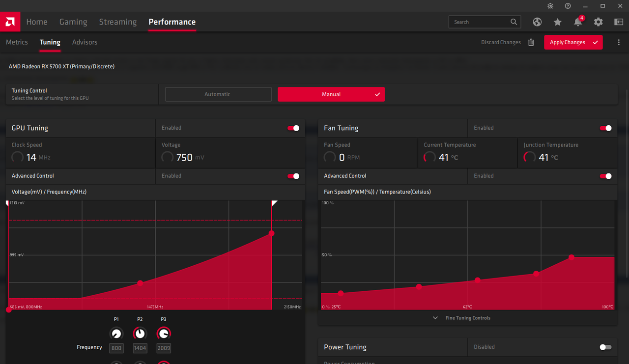Turn the P3 frequency dial
629x364 pixels.
coord(164,334)
